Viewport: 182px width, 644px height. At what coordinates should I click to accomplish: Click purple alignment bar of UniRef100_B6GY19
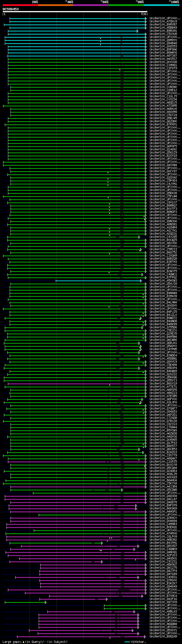(77, 384)
